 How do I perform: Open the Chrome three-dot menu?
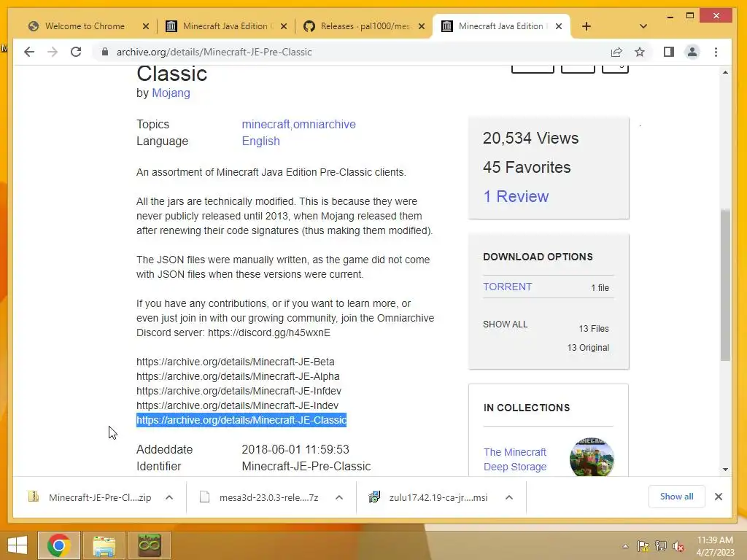pos(716,52)
